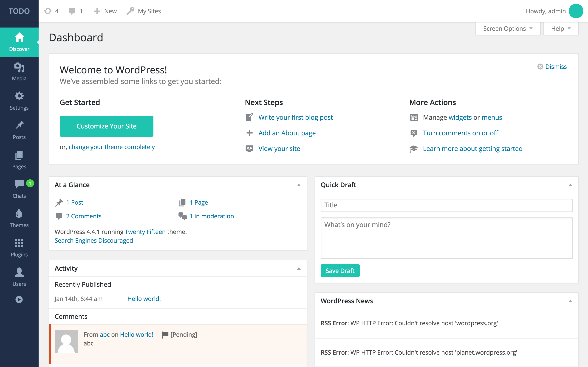
Task: Open the My Sites menu
Action: click(x=144, y=11)
